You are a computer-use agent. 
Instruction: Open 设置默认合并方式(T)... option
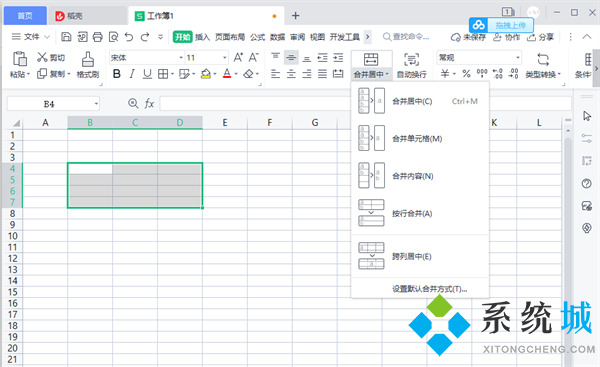tap(430, 289)
